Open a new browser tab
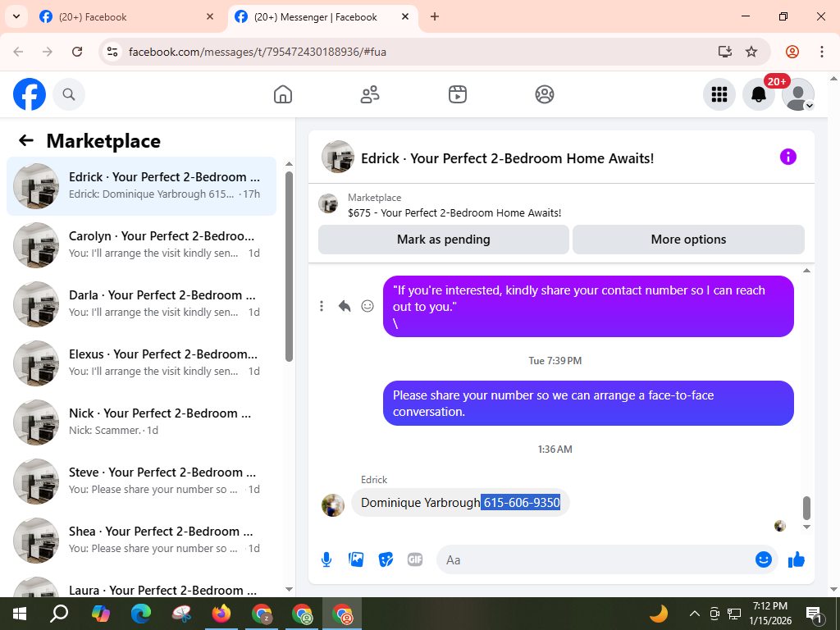This screenshot has height=630, width=840. tap(435, 16)
